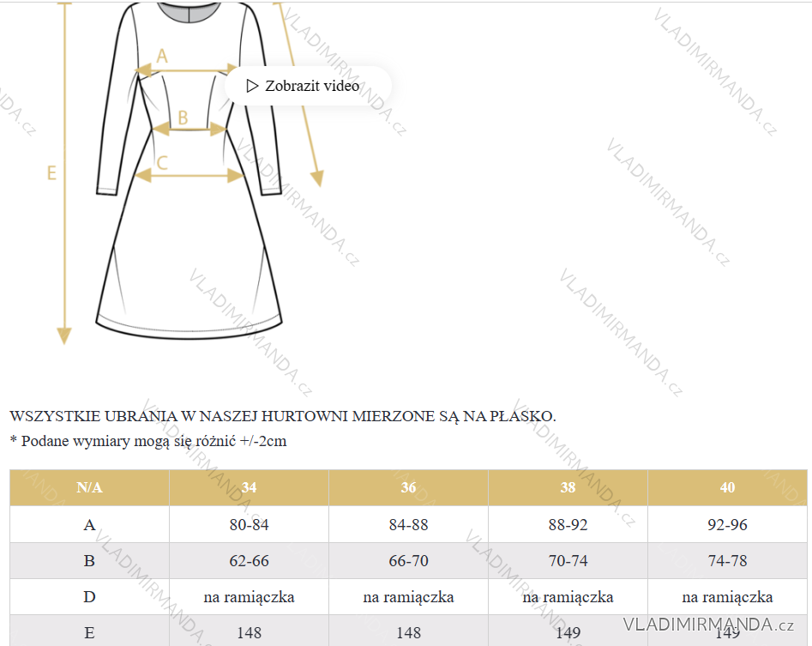Click the letter C hip label on diagram
This screenshot has width=812, height=646.
(162, 162)
